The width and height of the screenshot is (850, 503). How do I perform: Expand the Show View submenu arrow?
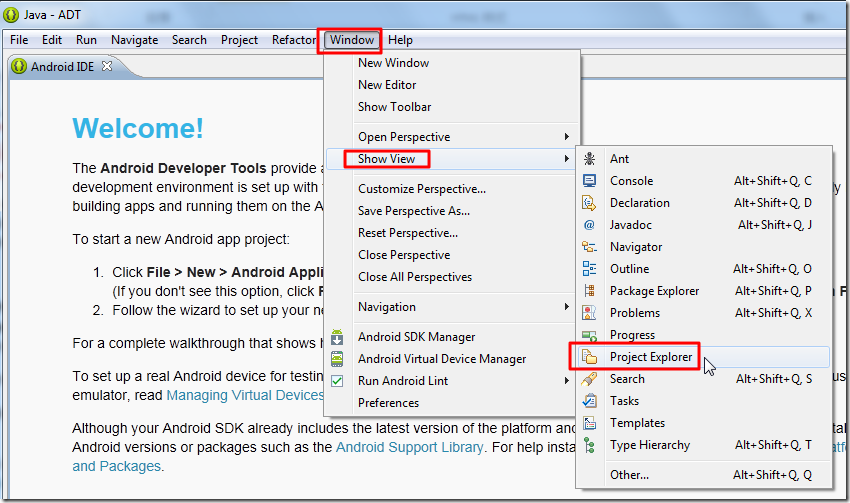point(566,159)
